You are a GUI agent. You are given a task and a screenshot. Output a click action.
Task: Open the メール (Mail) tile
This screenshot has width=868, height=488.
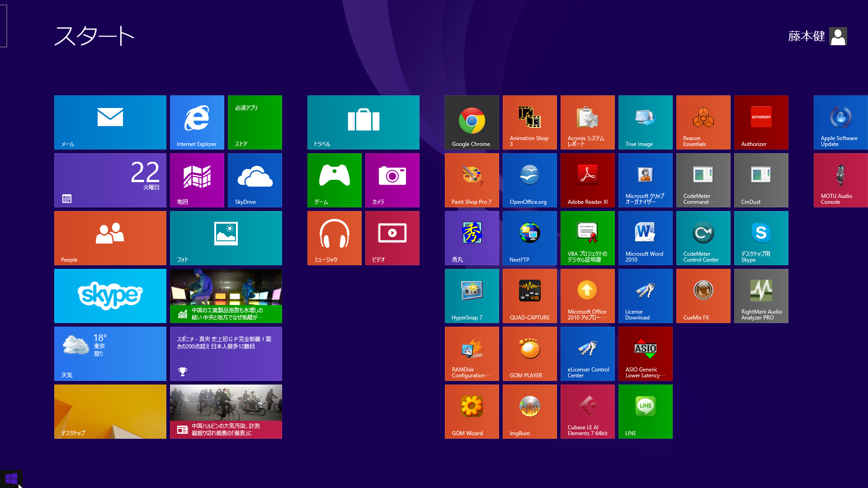110,122
